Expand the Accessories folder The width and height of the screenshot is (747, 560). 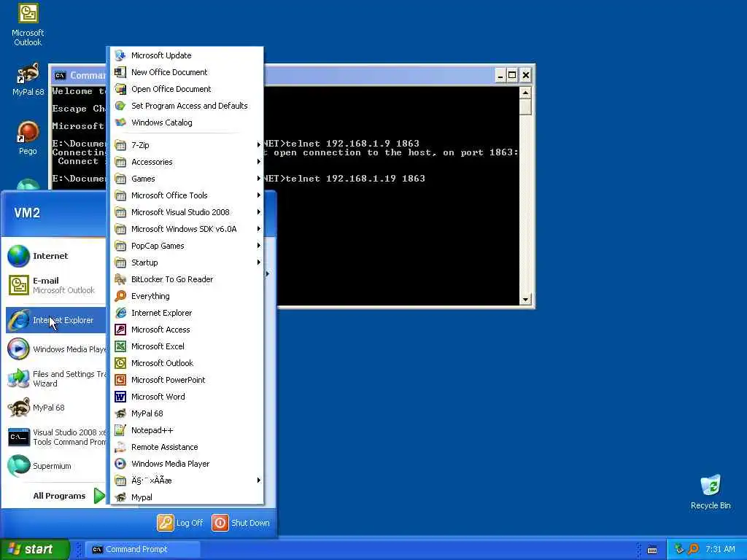tap(187, 162)
